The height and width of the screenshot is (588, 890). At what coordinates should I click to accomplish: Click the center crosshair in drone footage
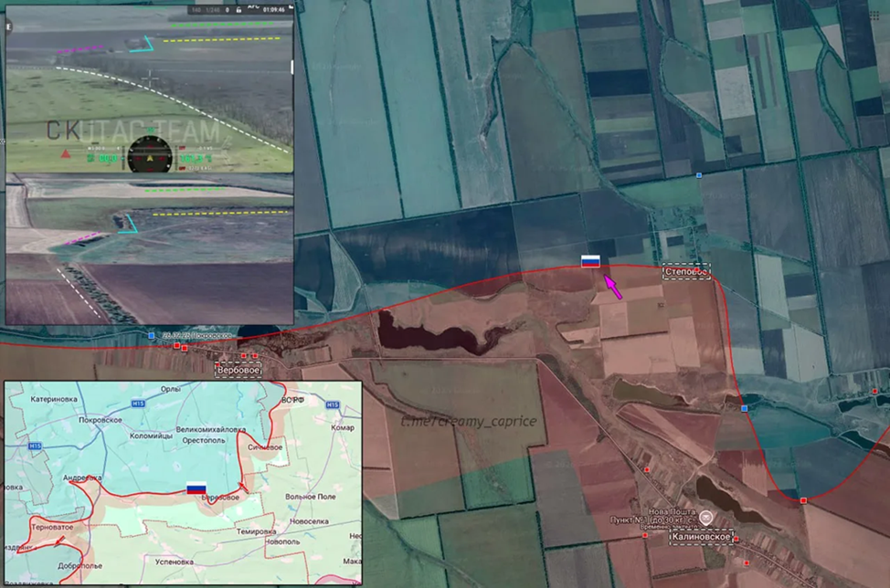[x=149, y=80]
